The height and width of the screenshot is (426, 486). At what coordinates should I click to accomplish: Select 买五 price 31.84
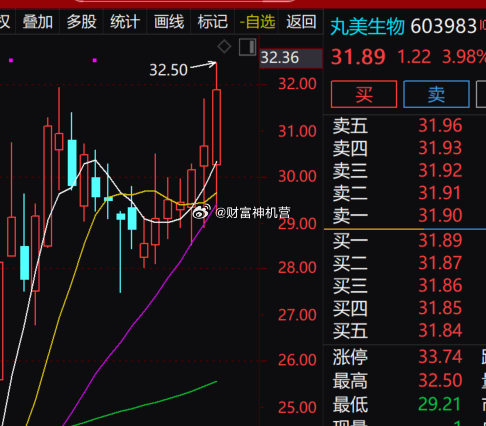click(440, 331)
